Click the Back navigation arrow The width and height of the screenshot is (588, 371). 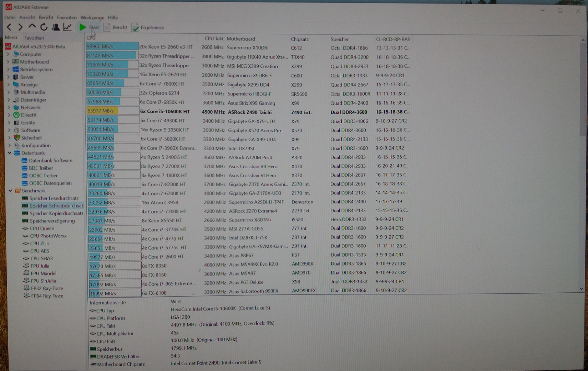point(9,27)
